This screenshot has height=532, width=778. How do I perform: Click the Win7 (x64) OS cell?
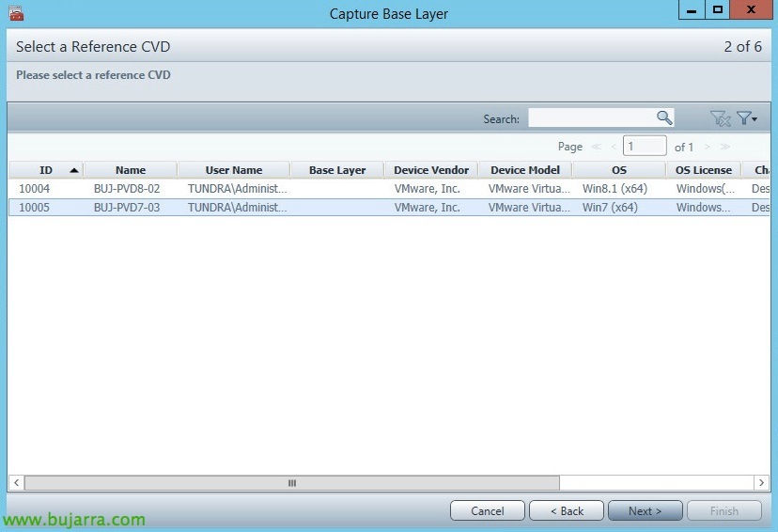click(x=610, y=208)
